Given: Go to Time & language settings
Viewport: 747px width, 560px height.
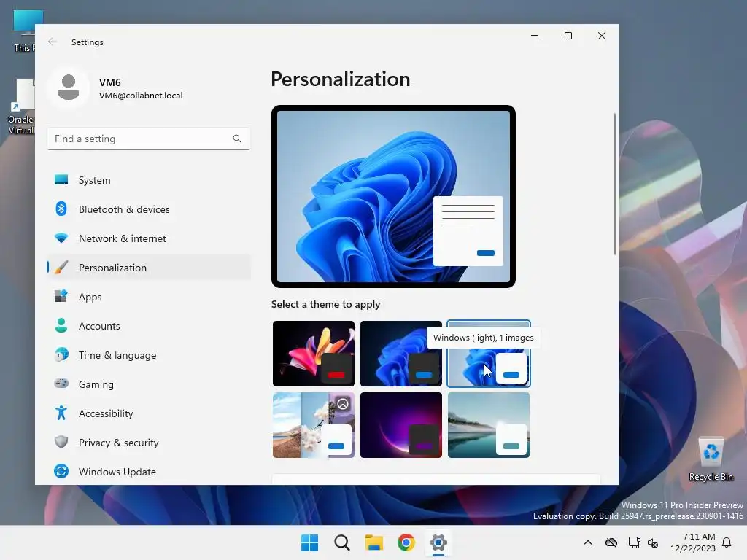Looking at the screenshot, I should (x=149, y=355).
